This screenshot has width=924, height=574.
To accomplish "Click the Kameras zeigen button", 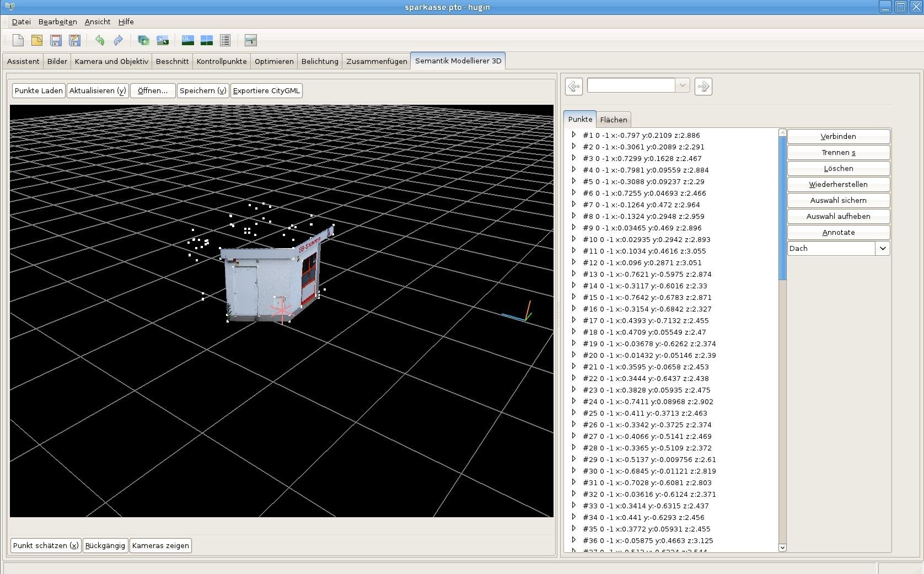I will 160,546.
